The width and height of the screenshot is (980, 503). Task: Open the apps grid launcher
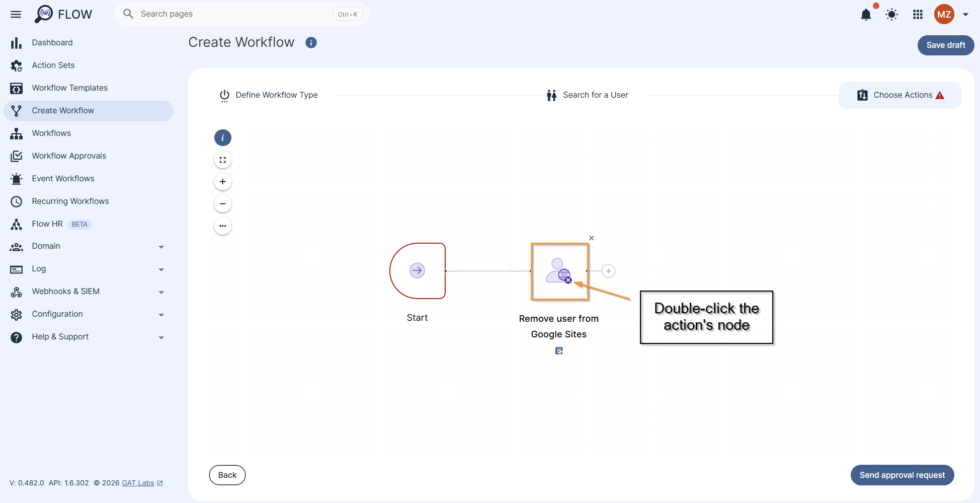pos(918,15)
